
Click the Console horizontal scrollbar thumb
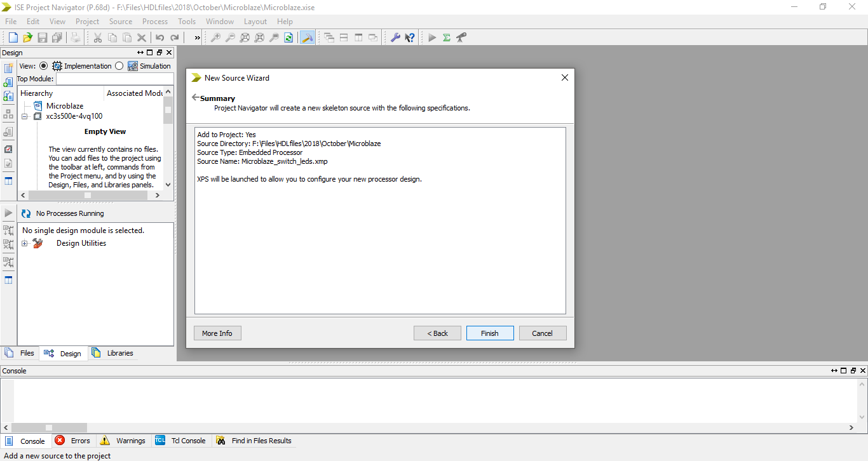[49, 427]
